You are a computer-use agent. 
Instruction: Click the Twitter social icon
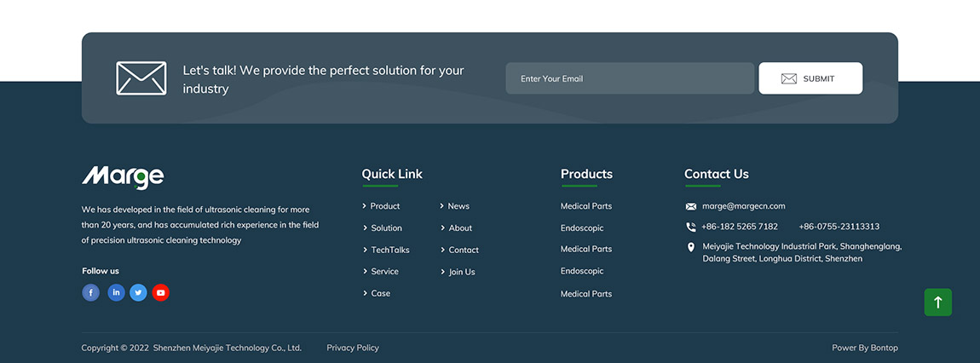tap(138, 292)
